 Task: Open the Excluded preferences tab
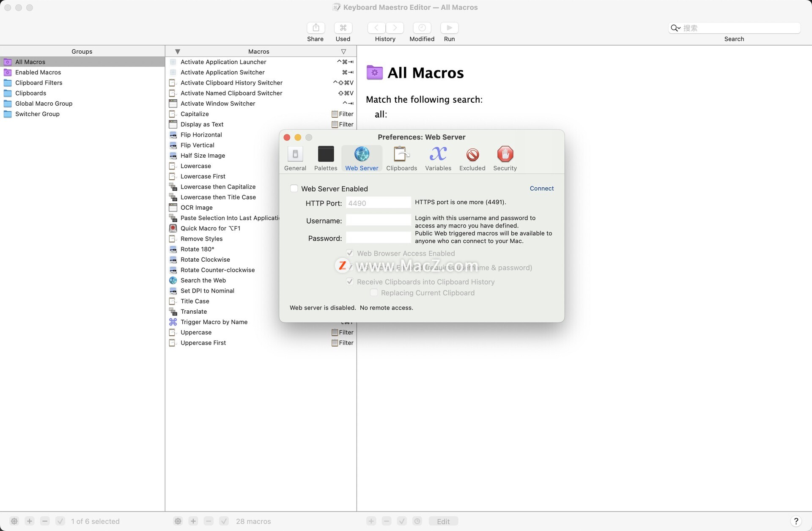click(x=472, y=159)
